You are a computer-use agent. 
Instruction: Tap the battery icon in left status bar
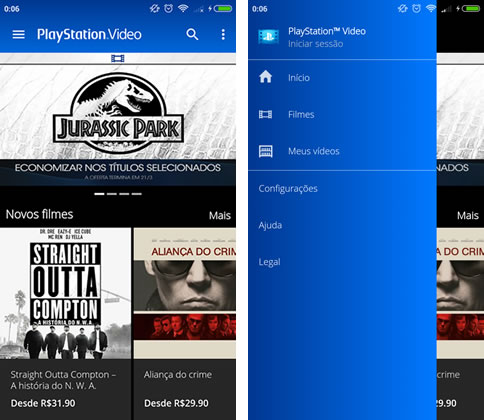(223, 8)
